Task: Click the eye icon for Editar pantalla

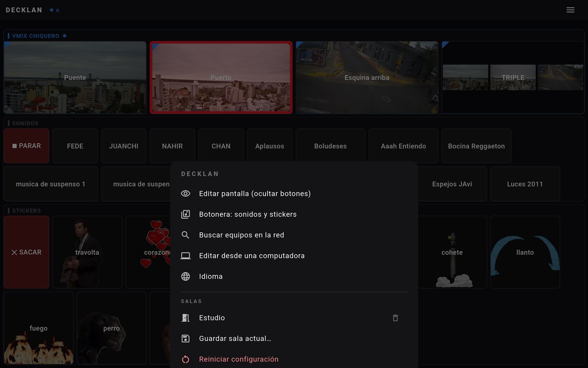Action: tap(186, 193)
